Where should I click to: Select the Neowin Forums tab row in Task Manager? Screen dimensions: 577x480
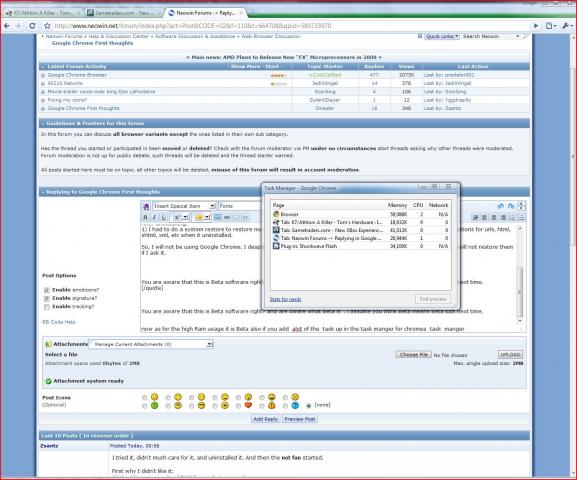pos(361,238)
